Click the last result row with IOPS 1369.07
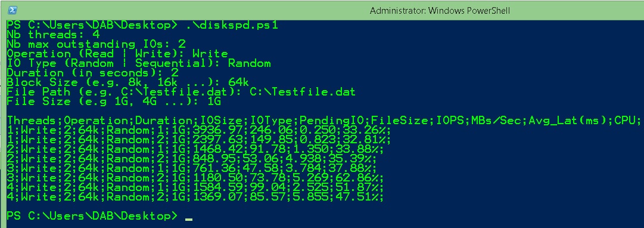Screen dimensions: 644x228 pos(195,197)
